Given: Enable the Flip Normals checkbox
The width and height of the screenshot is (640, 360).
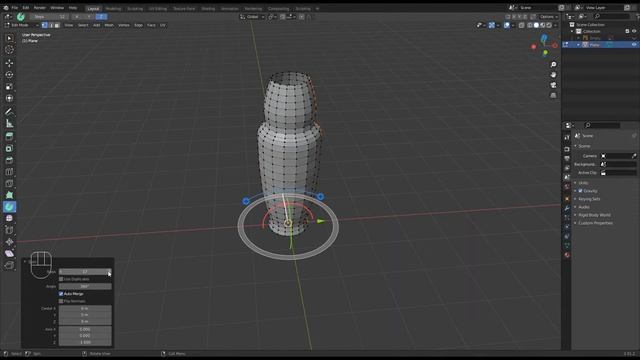Looking at the screenshot, I should [x=61, y=301].
